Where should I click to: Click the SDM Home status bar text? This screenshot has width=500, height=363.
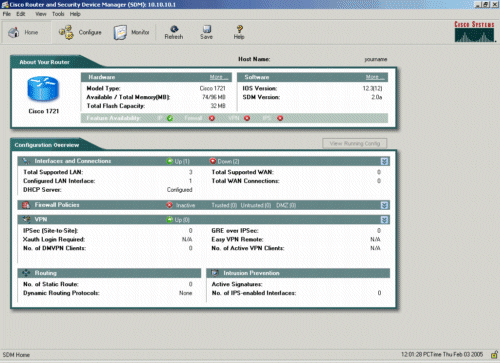pyautogui.click(x=16, y=355)
